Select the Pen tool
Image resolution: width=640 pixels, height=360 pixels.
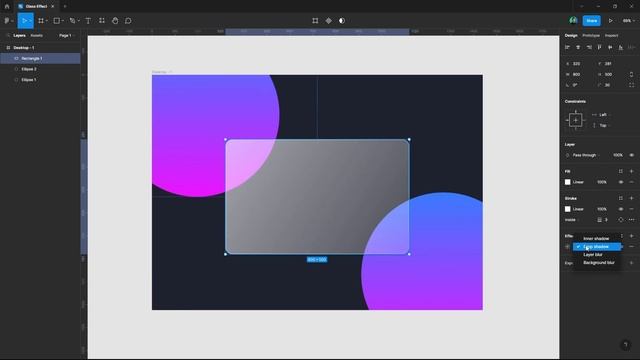72,20
